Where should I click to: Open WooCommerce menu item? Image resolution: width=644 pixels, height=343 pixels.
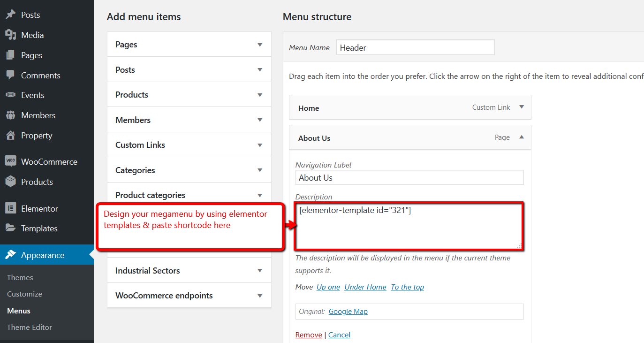49,162
